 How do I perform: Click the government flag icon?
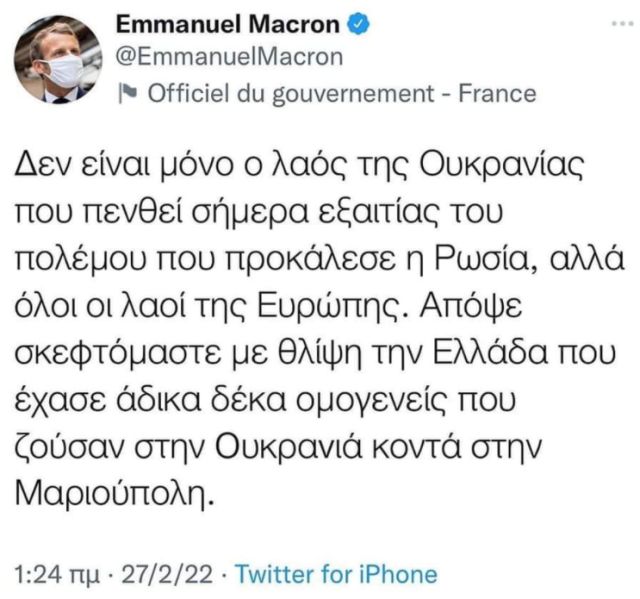pos(127,94)
